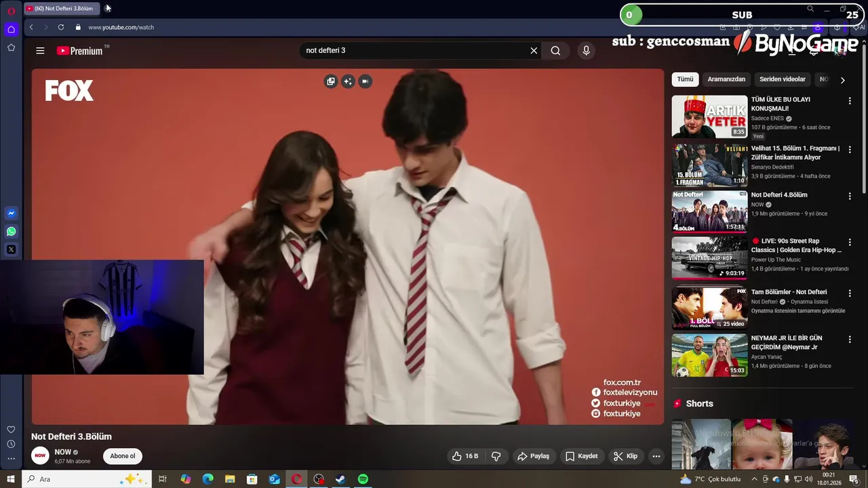Open Microsoft Edge from the taskbar
Viewport: 868px width, 488px height.
208,479
